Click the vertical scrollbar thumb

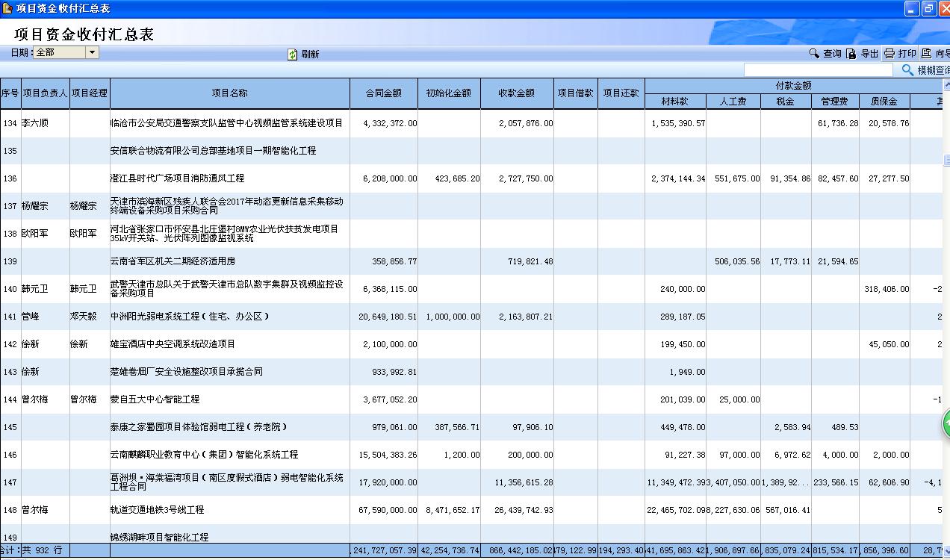[946, 160]
